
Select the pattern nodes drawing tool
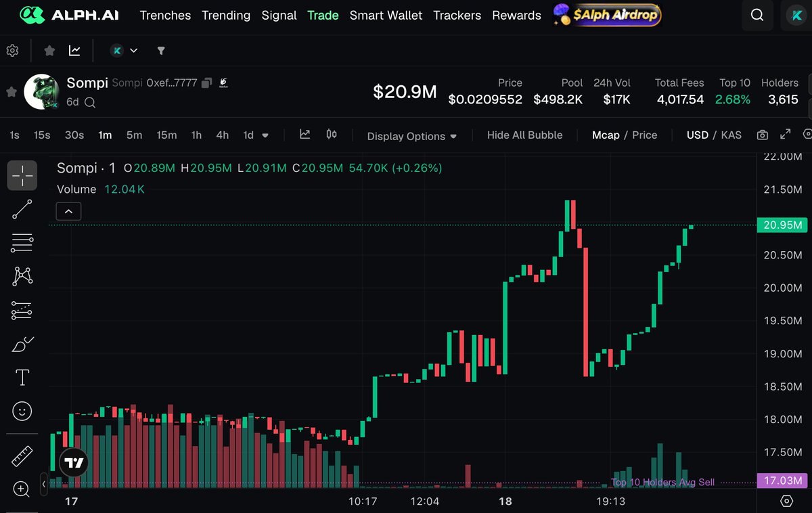(22, 276)
